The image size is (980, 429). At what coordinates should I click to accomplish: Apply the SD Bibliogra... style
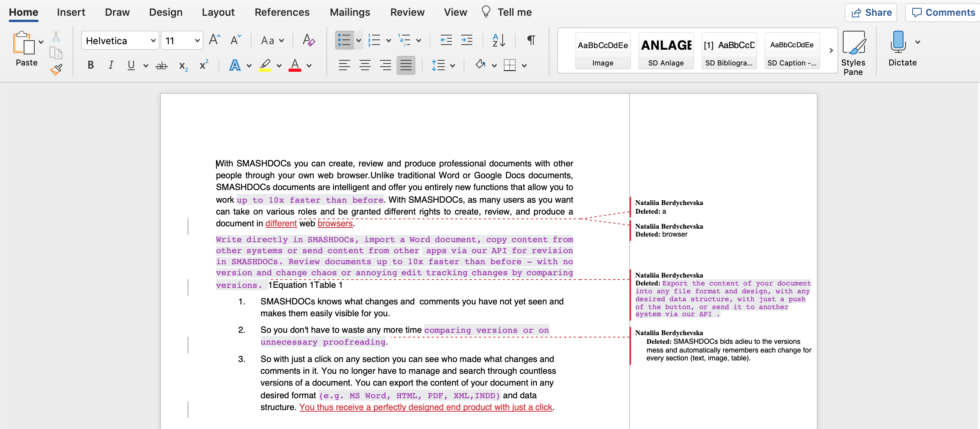(729, 51)
